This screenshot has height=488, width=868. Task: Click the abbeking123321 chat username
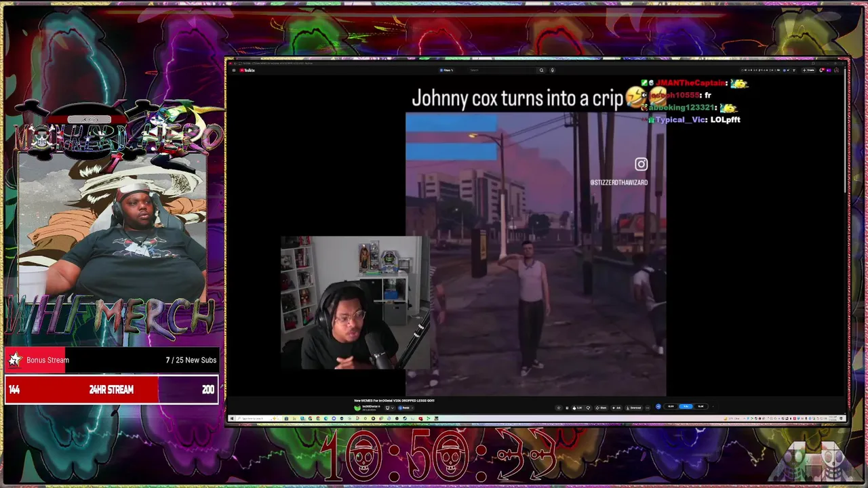(x=681, y=108)
